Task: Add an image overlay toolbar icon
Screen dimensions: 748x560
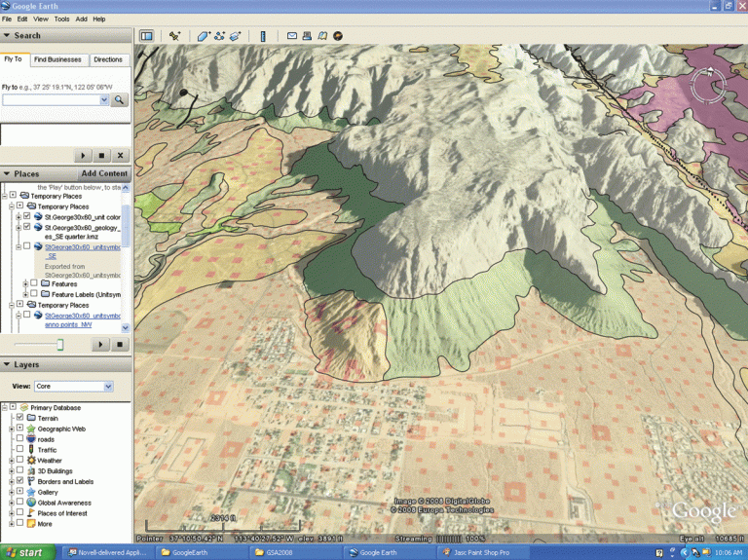Action: click(x=235, y=36)
